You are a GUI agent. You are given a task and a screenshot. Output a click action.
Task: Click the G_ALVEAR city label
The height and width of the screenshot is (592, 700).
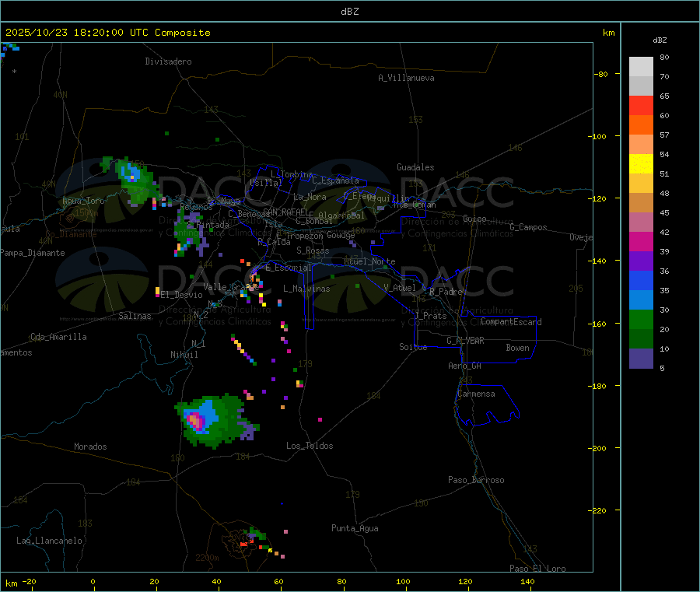465,341
